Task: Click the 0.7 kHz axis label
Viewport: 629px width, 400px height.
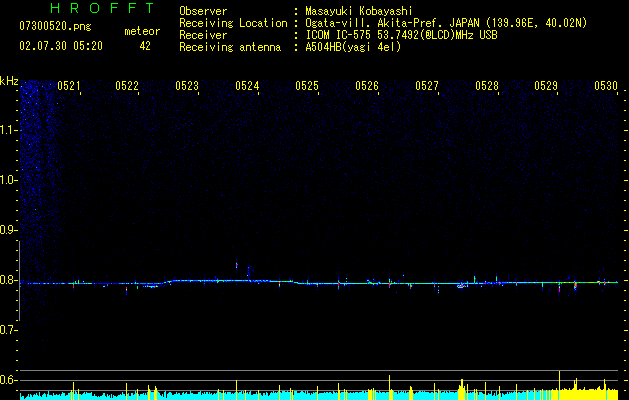Action: coord(9,330)
